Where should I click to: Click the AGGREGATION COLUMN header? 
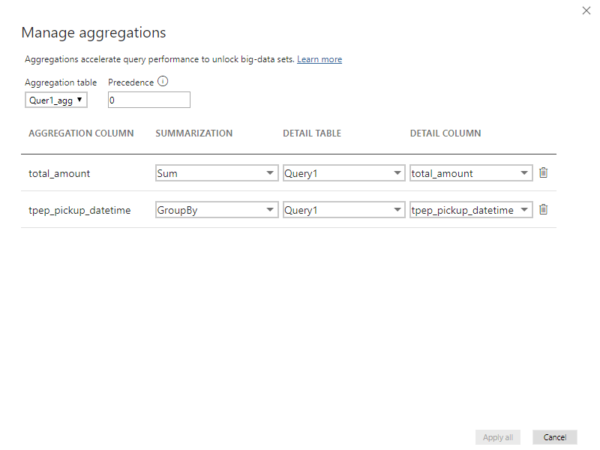pyautogui.click(x=81, y=133)
